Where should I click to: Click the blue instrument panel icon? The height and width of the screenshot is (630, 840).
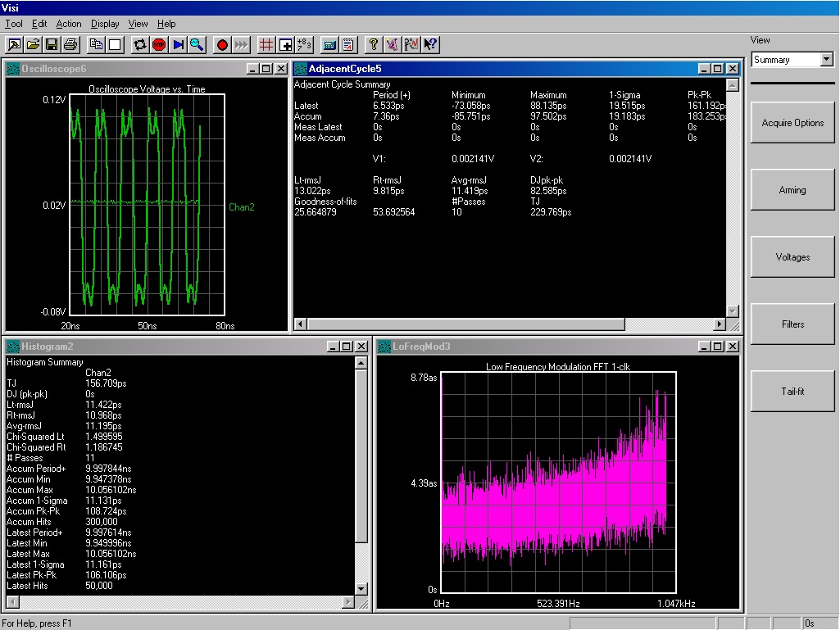point(329,45)
